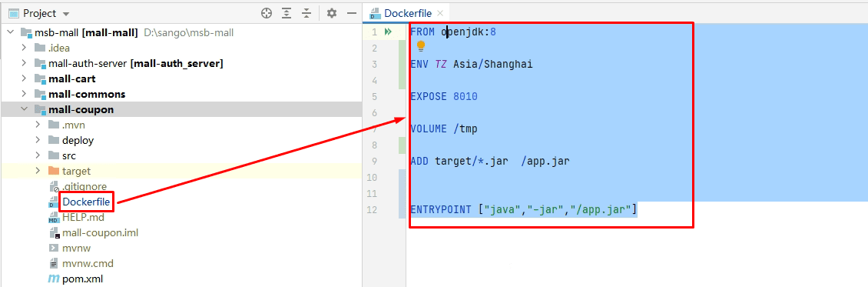
Task: Click the run gutter icon on line 1
Action: 388,32
